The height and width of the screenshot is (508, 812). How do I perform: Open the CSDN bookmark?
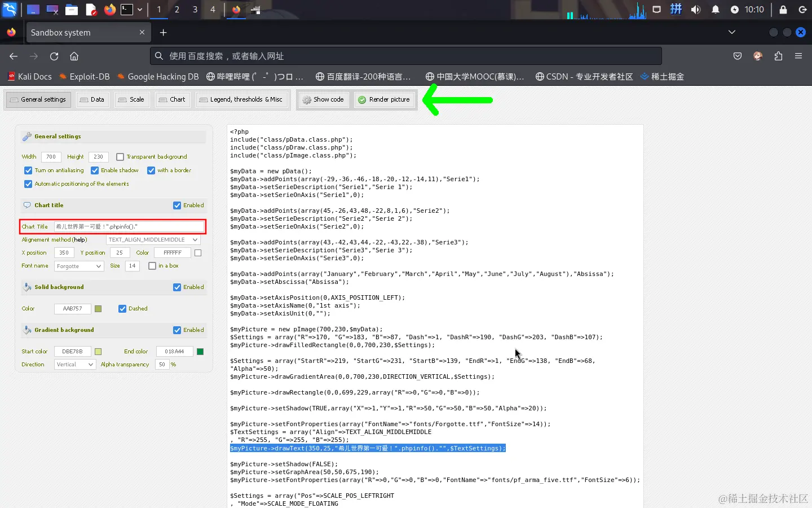coord(584,77)
